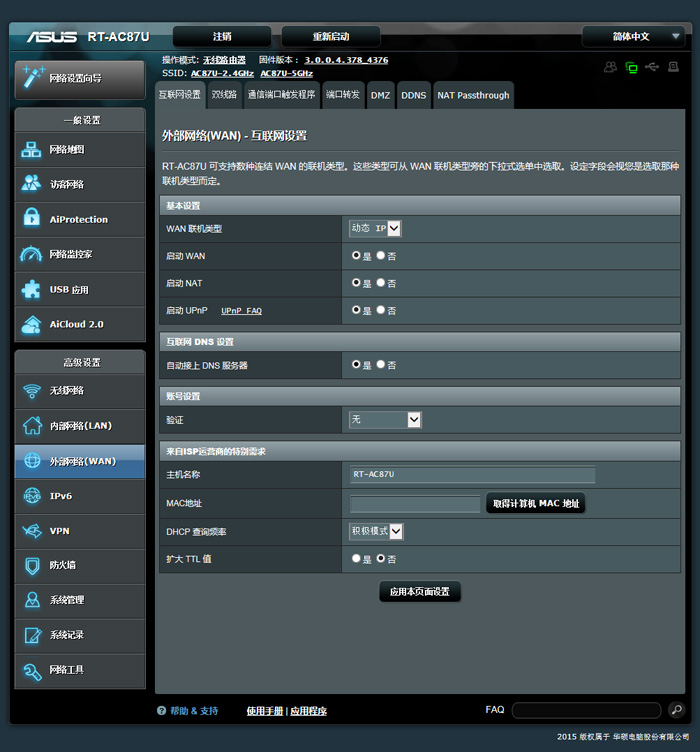Click the firmware version 3.0.0.4.378_4376 link
This screenshot has height=752, width=700.
(x=346, y=60)
